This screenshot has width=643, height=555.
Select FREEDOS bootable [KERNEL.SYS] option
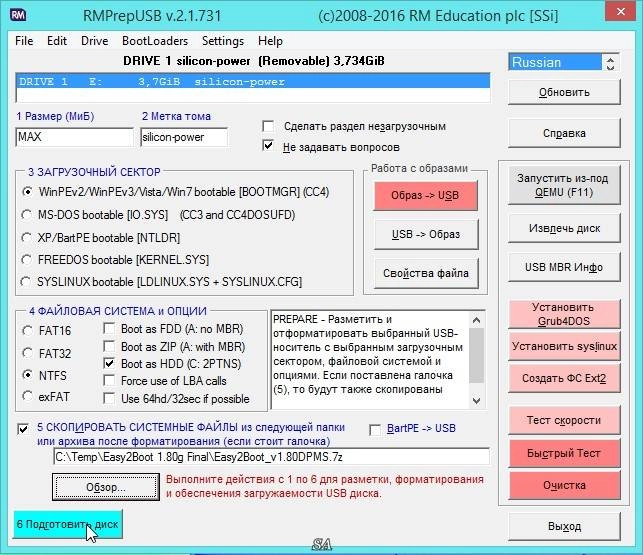(x=27, y=260)
